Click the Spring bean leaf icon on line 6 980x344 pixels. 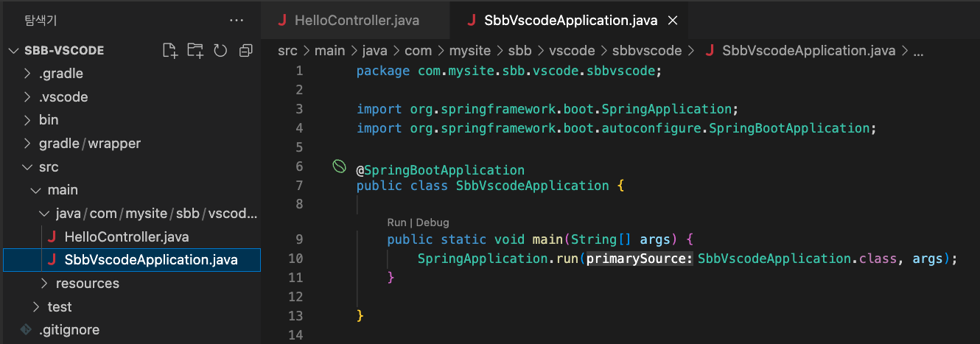click(x=339, y=166)
